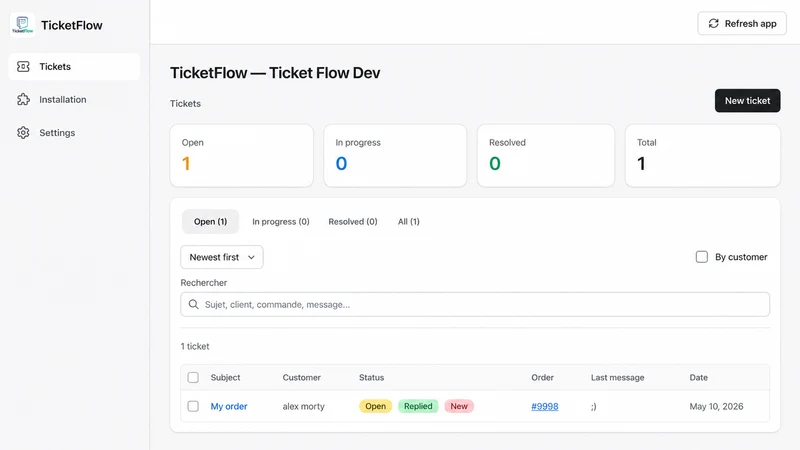Click TicketFlow — Ticket Flow Dev heading
Image resolution: width=800 pixels, height=450 pixels.
pos(275,72)
